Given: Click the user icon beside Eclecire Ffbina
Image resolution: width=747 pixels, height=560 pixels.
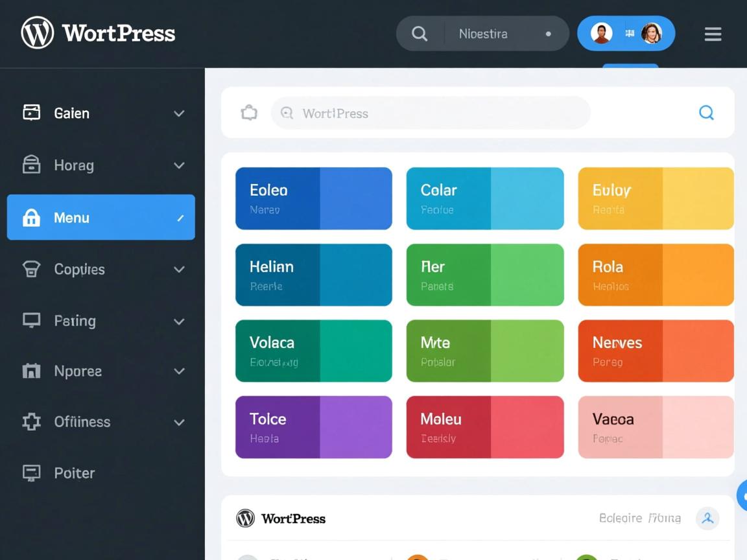Looking at the screenshot, I should click(707, 519).
